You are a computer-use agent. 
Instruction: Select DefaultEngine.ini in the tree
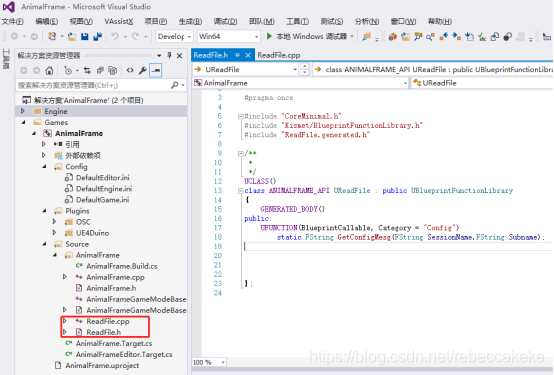point(104,189)
